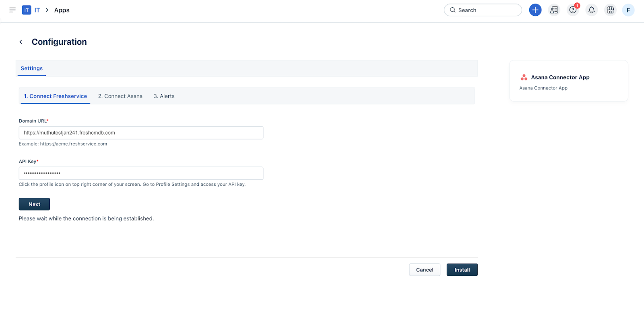
Task: Open the tasks list icon
Action: tap(554, 10)
